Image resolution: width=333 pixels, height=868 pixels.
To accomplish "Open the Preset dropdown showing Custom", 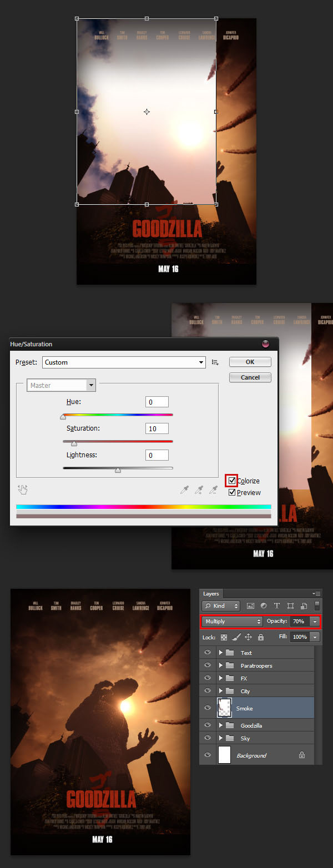I will [124, 362].
